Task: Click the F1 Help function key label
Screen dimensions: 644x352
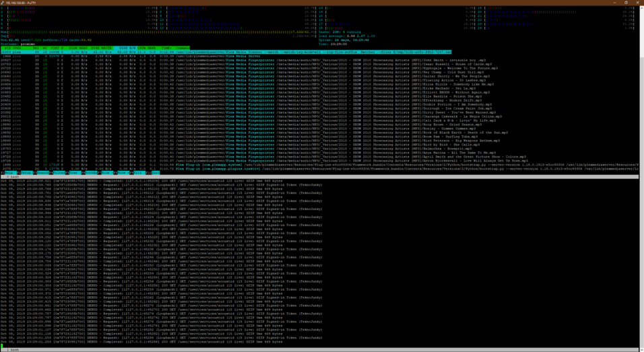Action: tap(8, 173)
